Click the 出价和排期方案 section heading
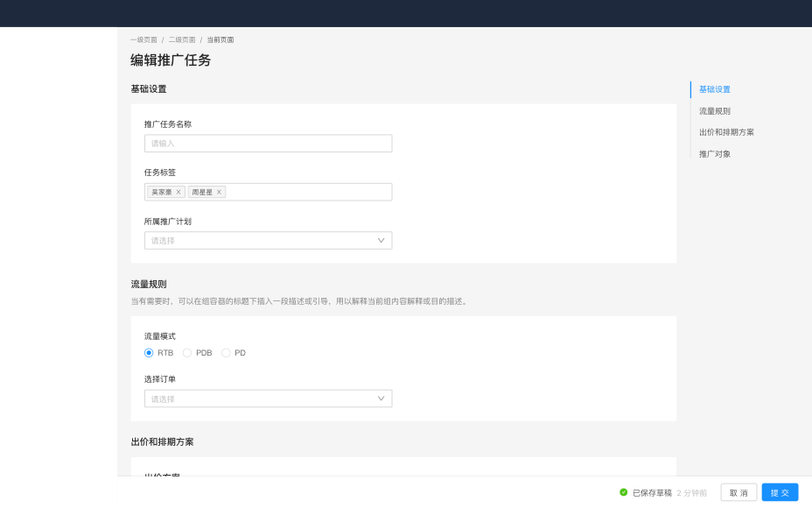 coord(162,442)
